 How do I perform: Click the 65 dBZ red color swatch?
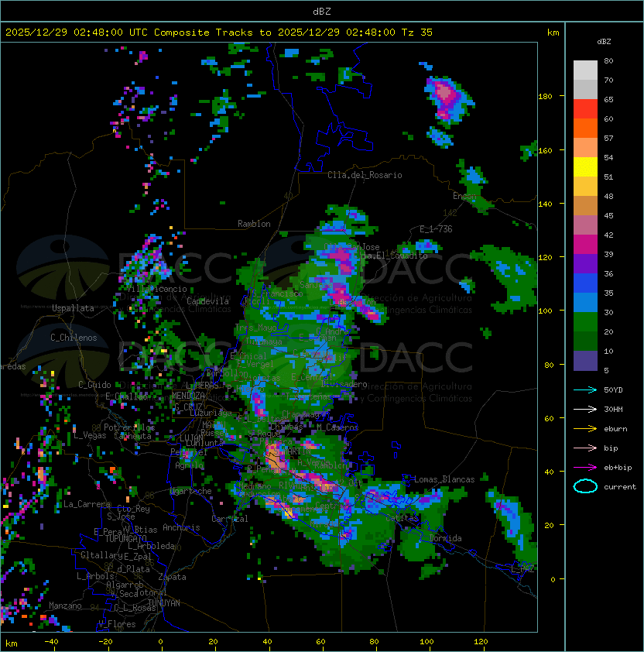pyautogui.click(x=585, y=108)
